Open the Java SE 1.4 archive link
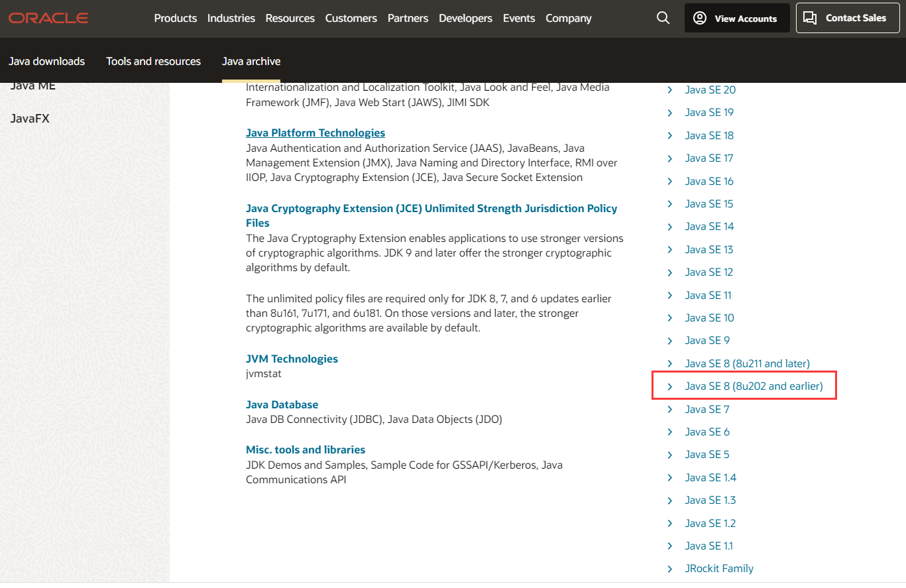The image size is (906, 588). [x=710, y=477]
